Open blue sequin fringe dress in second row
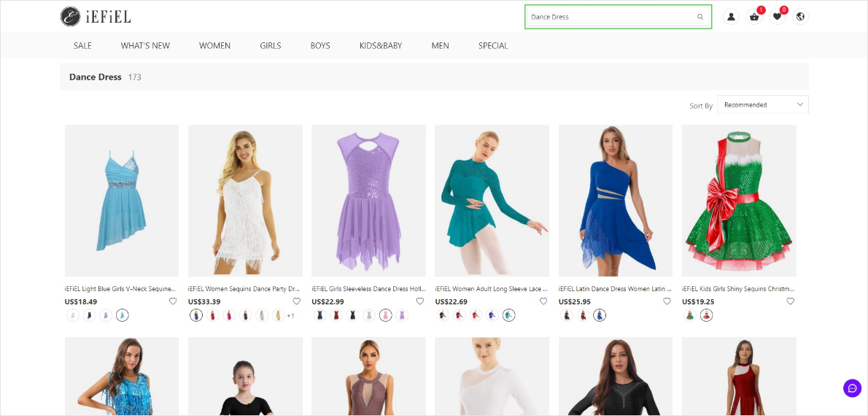This screenshot has width=868, height=416. click(x=122, y=377)
